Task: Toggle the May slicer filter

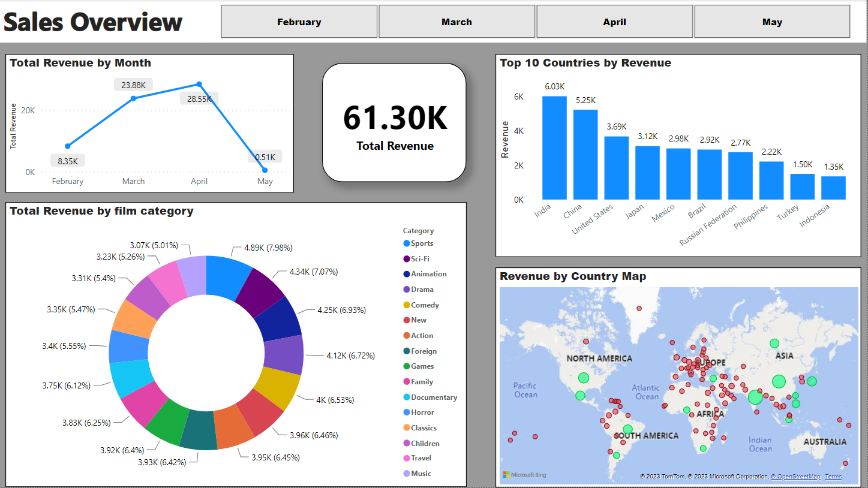Action: [772, 22]
